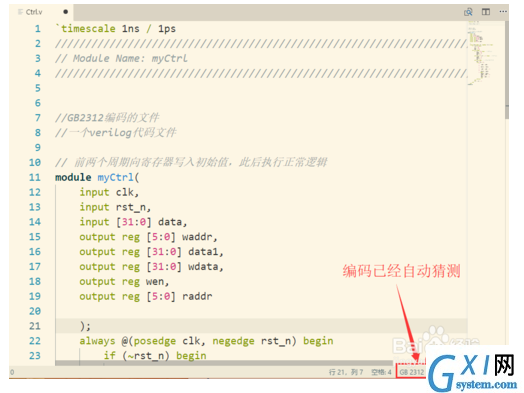Open encoding selector showing GB 2312
Image resolution: width=524 pixels, height=393 pixels.
(x=412, y=372)
